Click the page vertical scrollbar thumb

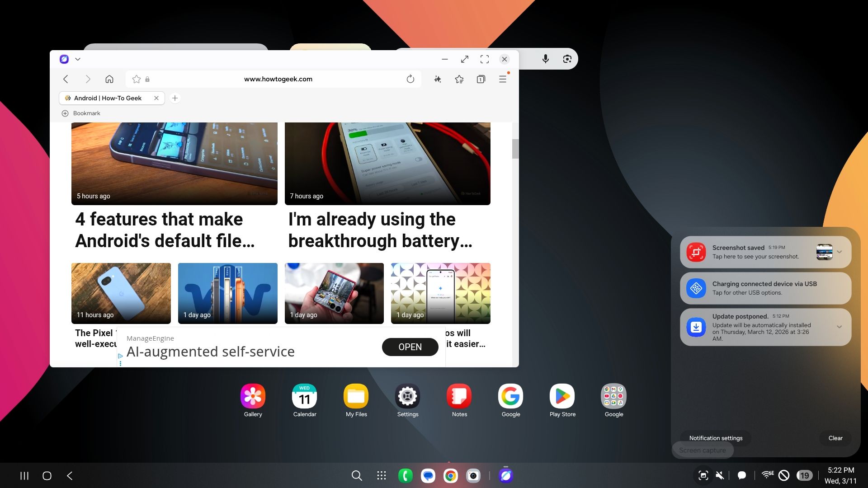coord(515,149)
